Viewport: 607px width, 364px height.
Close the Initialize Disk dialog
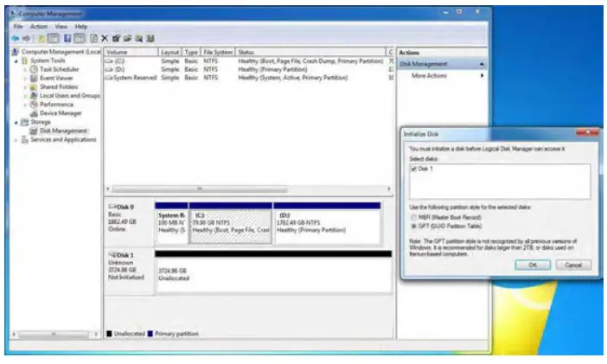587,133
